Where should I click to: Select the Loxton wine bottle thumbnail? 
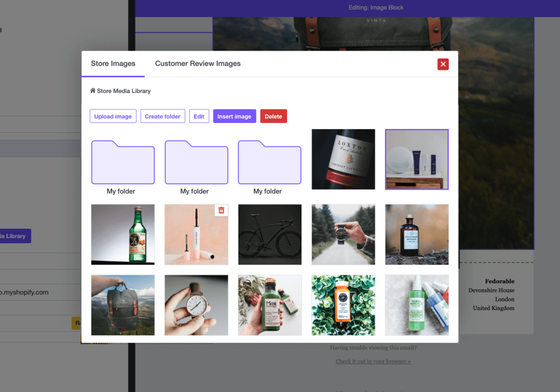pyautogui.click(x=343, y=159)
